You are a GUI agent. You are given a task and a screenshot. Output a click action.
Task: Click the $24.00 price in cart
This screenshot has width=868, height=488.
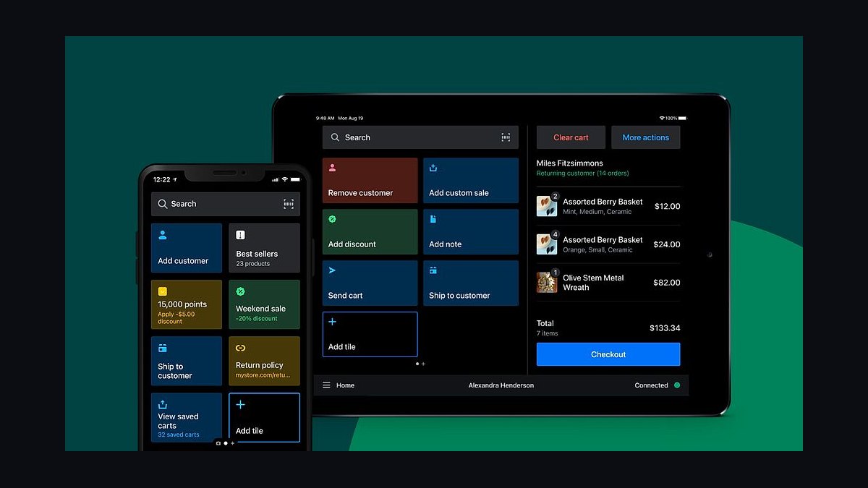pos(667,244)
